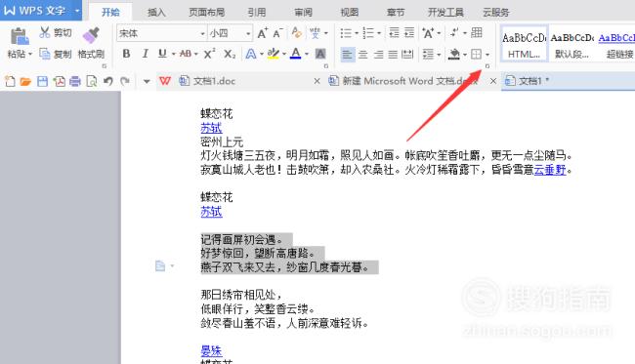Click the open folder icon
Screen dimensions: 635x364
tap(25, 81)
